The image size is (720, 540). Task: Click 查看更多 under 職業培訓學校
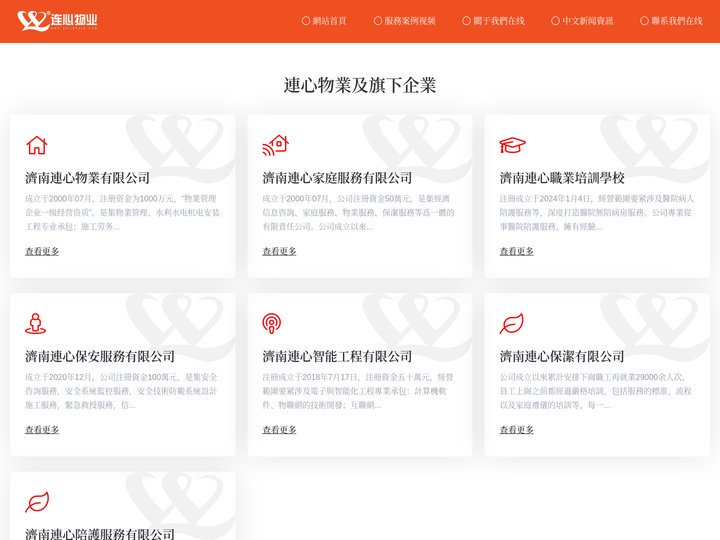[x=517, y=251]
